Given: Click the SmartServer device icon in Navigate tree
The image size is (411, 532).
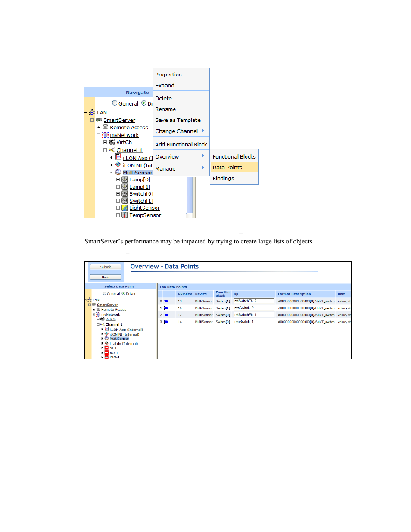Looking at the screenshot, I should 99,120.
